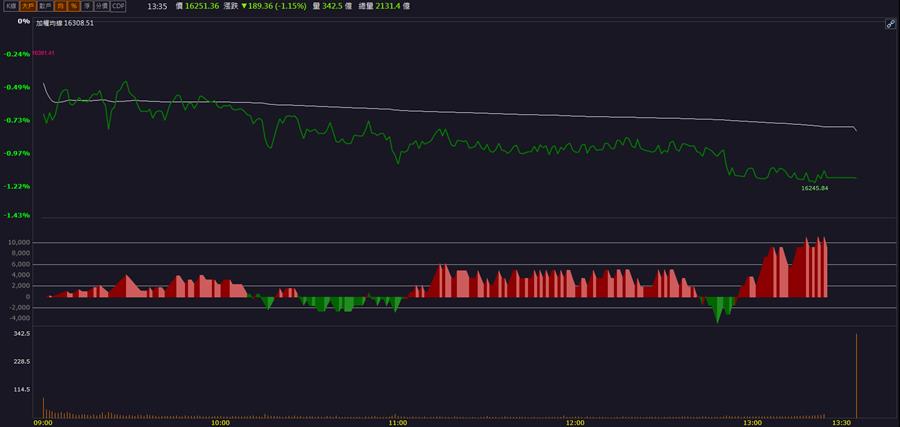Click the pink opening price label near -0.24%
900x427 pixels.
point(44,53)
